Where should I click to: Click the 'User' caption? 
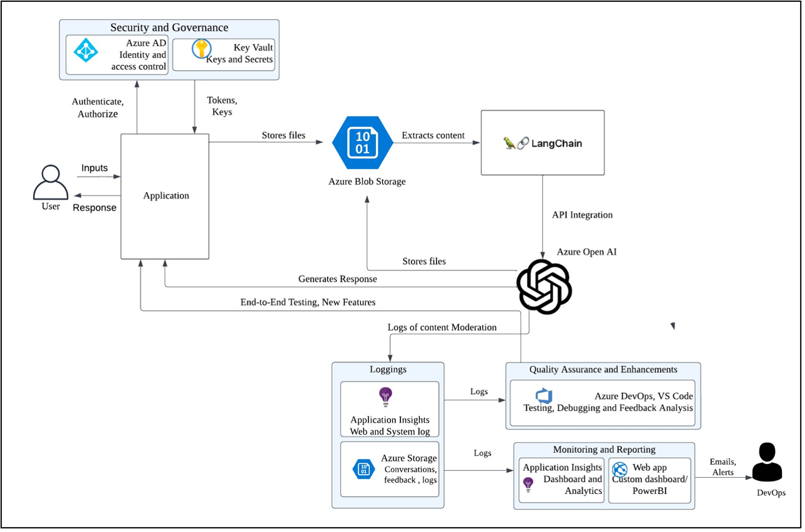point(51,206)
